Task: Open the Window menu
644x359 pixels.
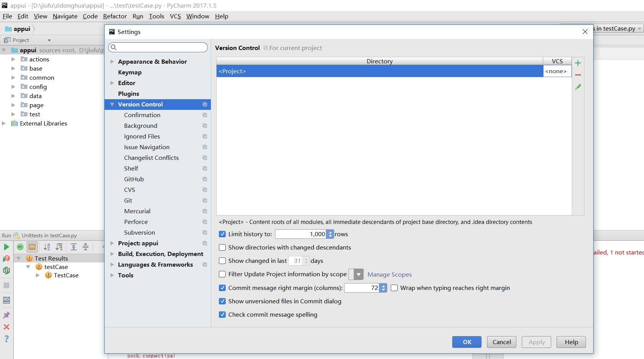Action: 197,16
